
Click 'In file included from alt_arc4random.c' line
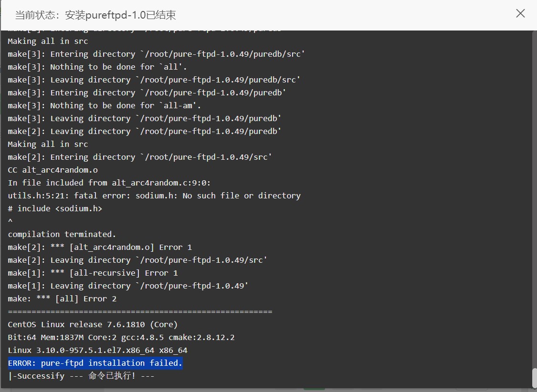pyautogui.click(x=109, y=183)
